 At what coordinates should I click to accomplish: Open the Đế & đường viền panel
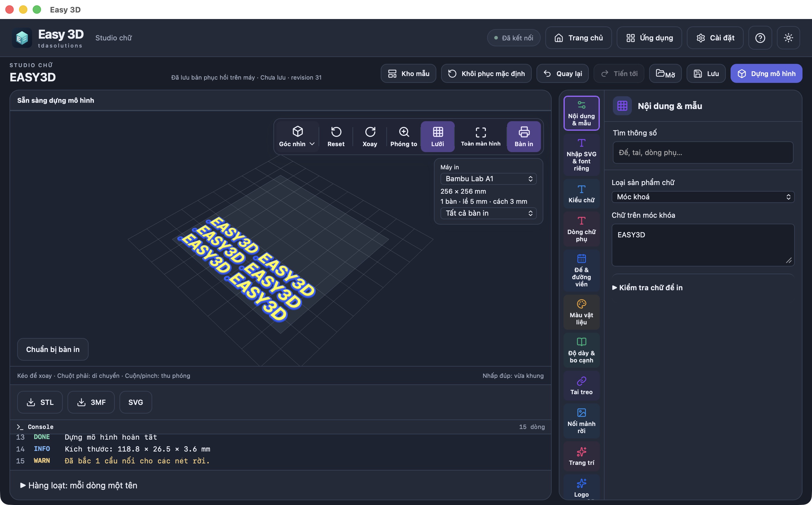pos(581,271)
